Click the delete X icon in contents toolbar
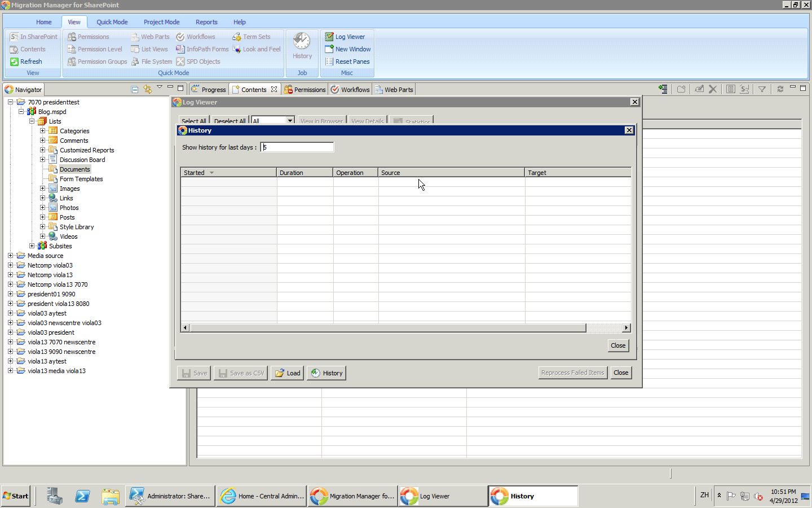 click(x=713, y=89)
